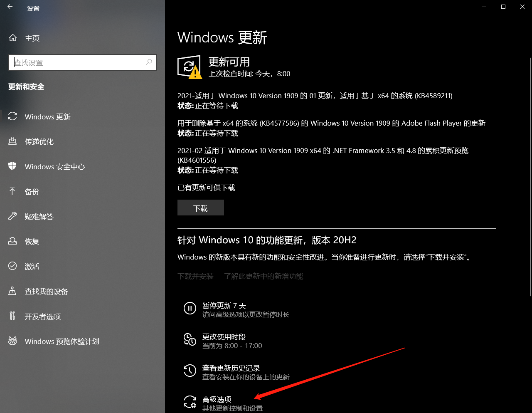Click the back arrow in Settings header
The image size is (532, 413).
(10, 7)
